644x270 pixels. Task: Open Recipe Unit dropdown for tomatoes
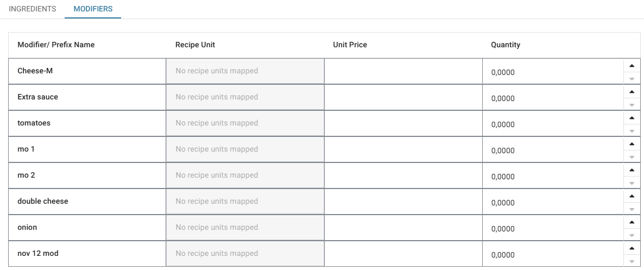coord(245,123)
